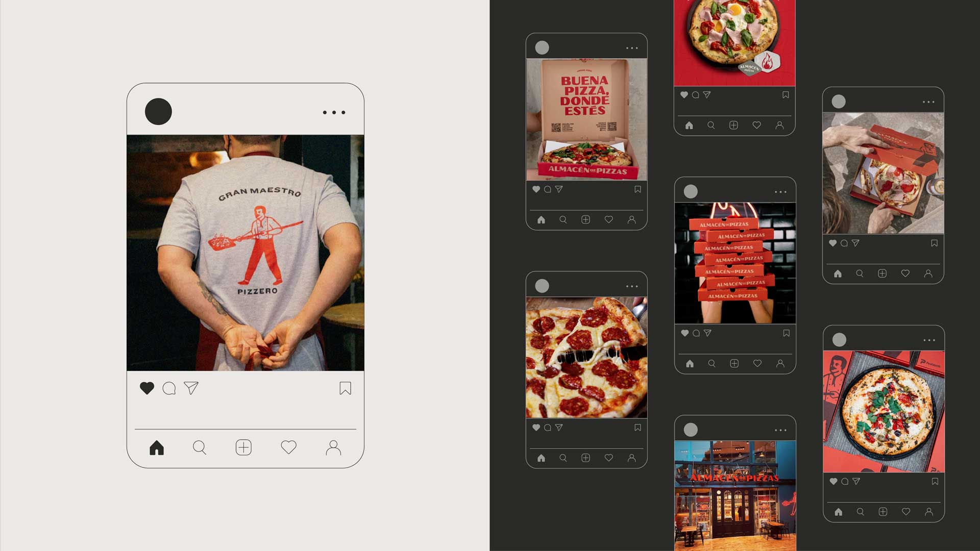Open the profile icon in the large nav bar
This screenshot has height=551, width=980.
333,447
